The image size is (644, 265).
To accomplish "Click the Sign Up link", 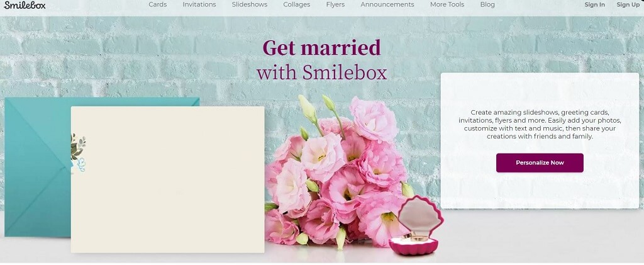I will (628, 4).
